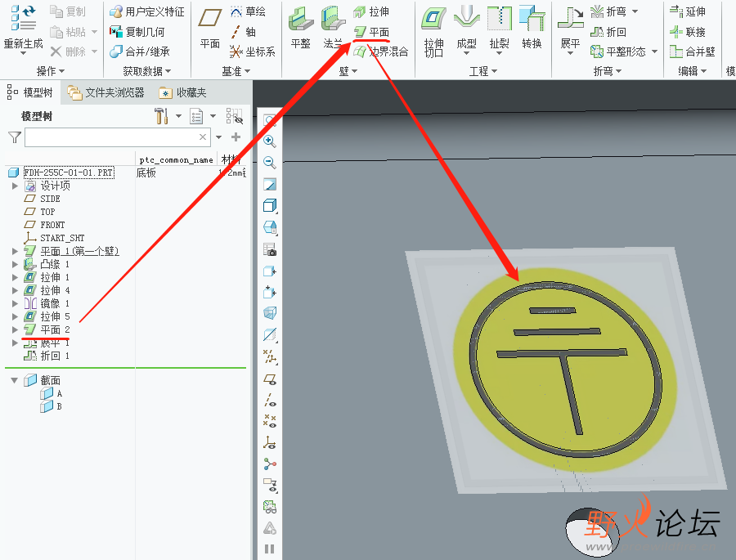
Task: Click the Copy (复制) command
Action: [69, 11]
